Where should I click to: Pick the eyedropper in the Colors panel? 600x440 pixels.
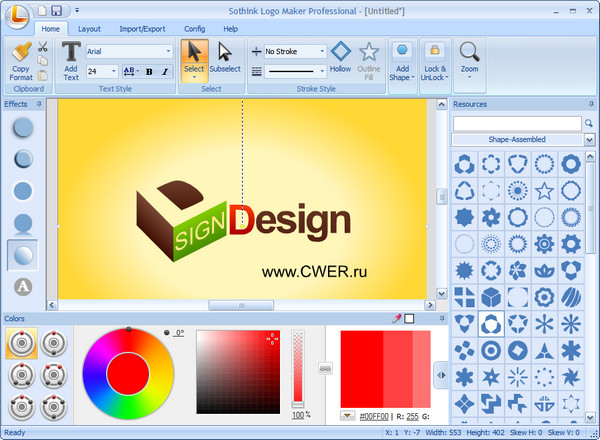click(x=397, y=318)
